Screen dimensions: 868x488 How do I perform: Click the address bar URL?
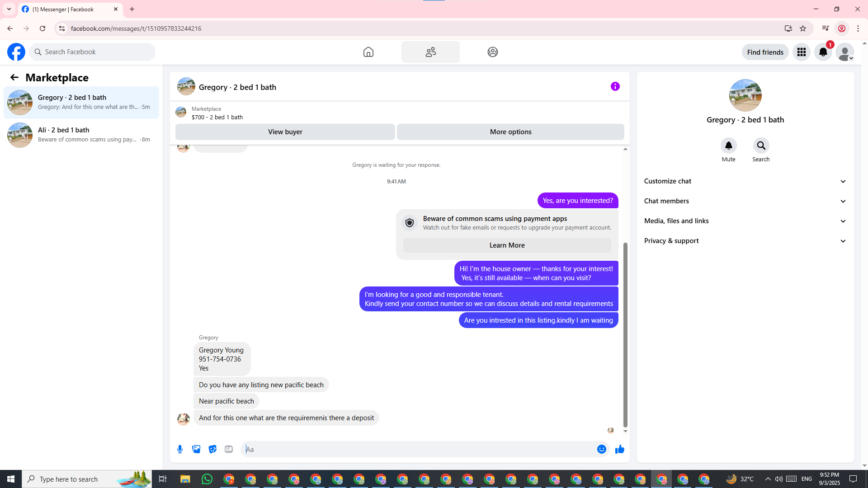[136, 28]
